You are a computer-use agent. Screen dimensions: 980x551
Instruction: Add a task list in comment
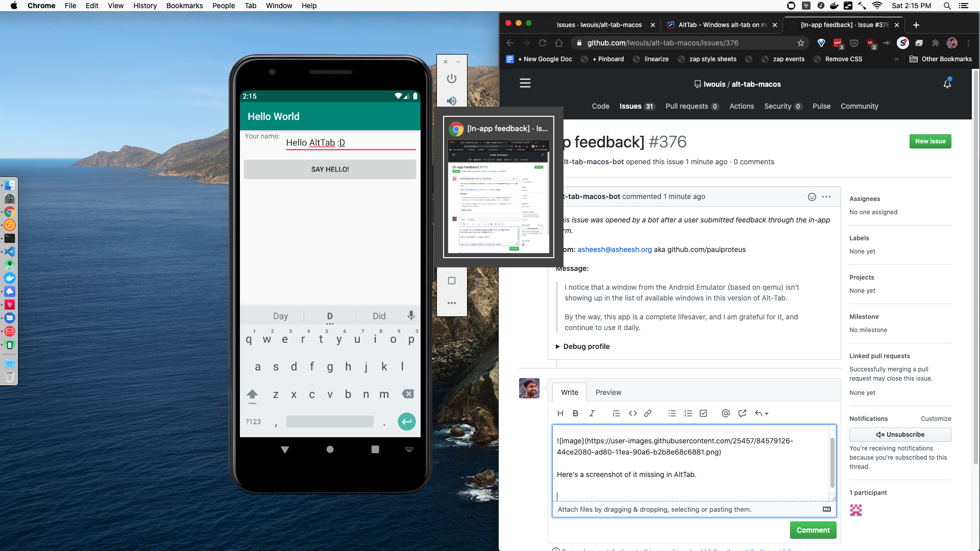pos(703,413)
